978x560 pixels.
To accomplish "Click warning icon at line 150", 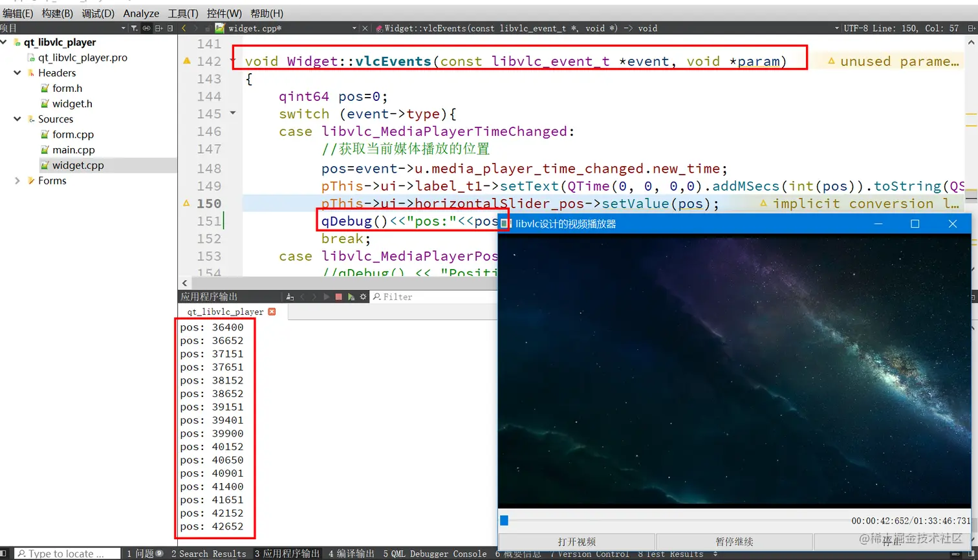I will pyautogui.click(x=187, y=203).
